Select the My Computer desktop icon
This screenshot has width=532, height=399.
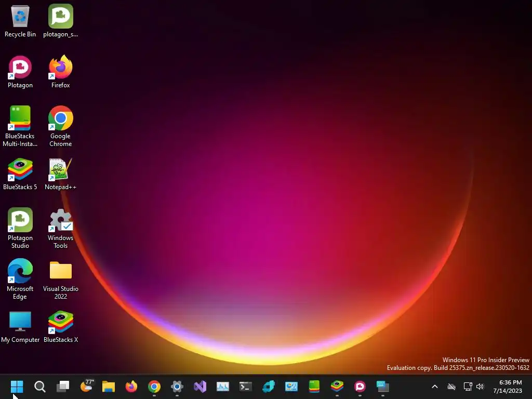(x=20, y=326)
